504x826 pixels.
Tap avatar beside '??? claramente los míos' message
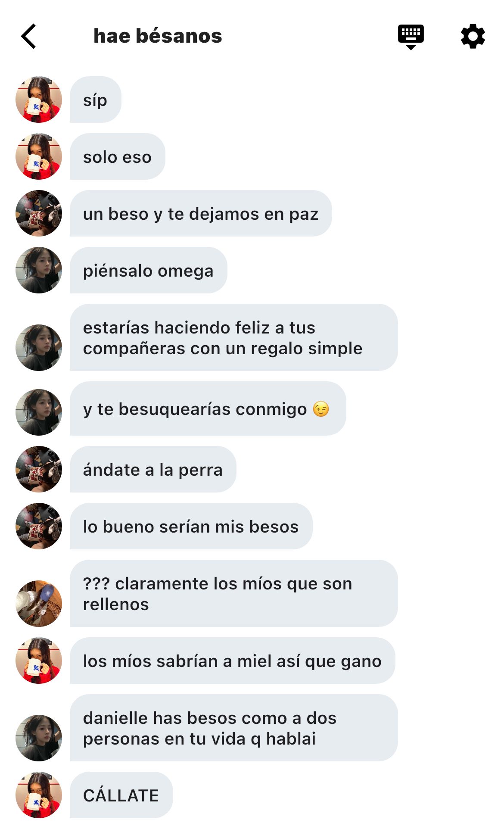(39, 603)
